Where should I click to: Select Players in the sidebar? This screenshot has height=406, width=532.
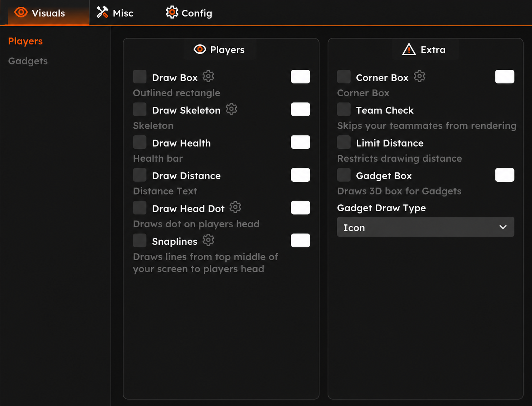[x=25, y=41]
